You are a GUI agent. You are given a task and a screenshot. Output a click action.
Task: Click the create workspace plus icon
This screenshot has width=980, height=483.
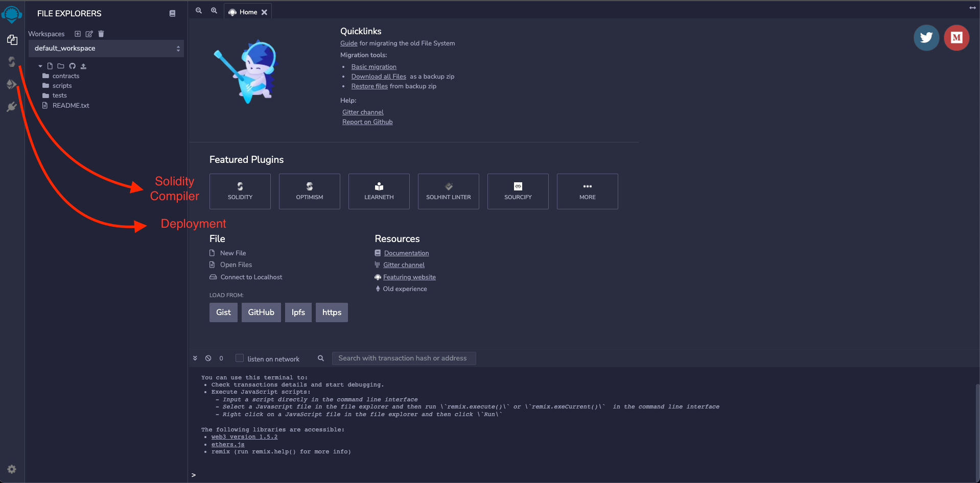[x=78, y=34]
